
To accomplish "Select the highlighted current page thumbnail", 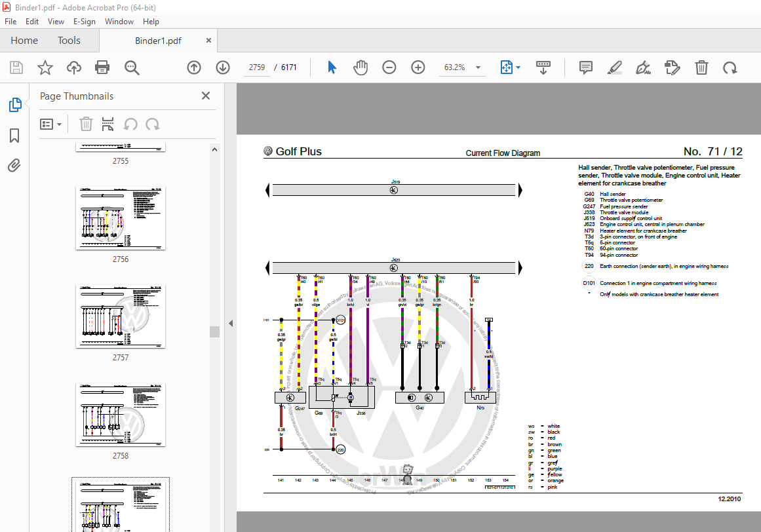I will [121, 505].
